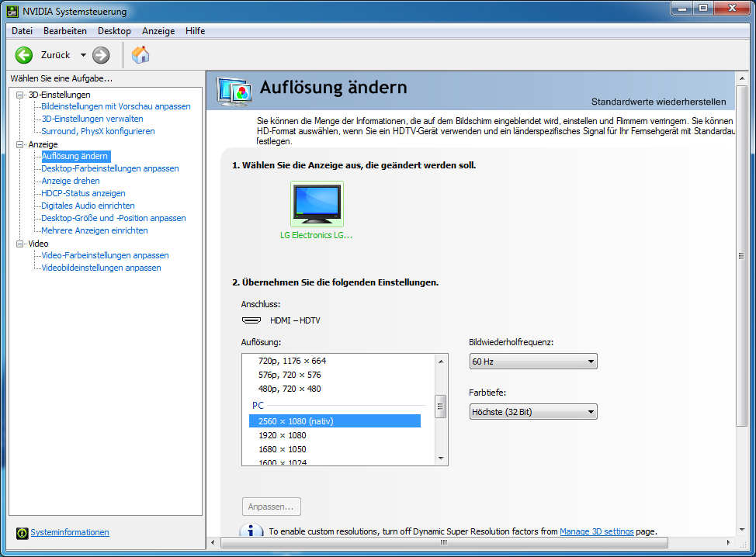Open Video-Farbeinstellungen anpassen
This screenshot has width=756, height=557.
105,255
